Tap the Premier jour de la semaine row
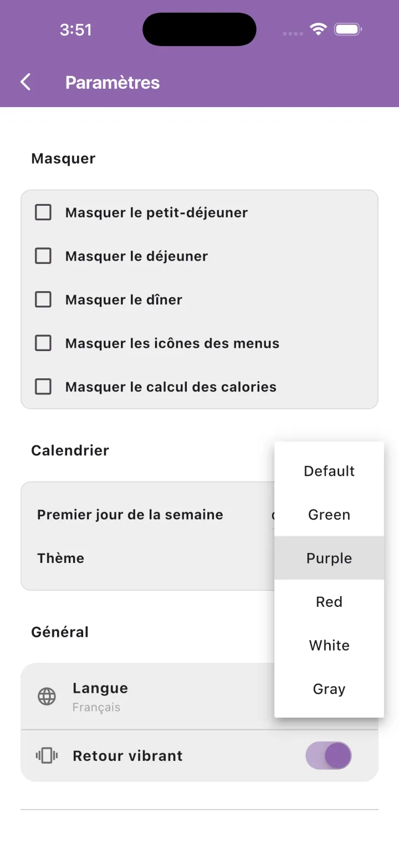 pyautogui.click(x=148, y=515)
